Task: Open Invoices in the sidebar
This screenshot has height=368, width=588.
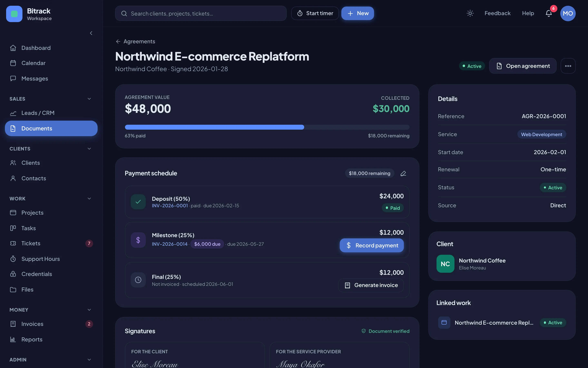Action: (x=51, y=324)
